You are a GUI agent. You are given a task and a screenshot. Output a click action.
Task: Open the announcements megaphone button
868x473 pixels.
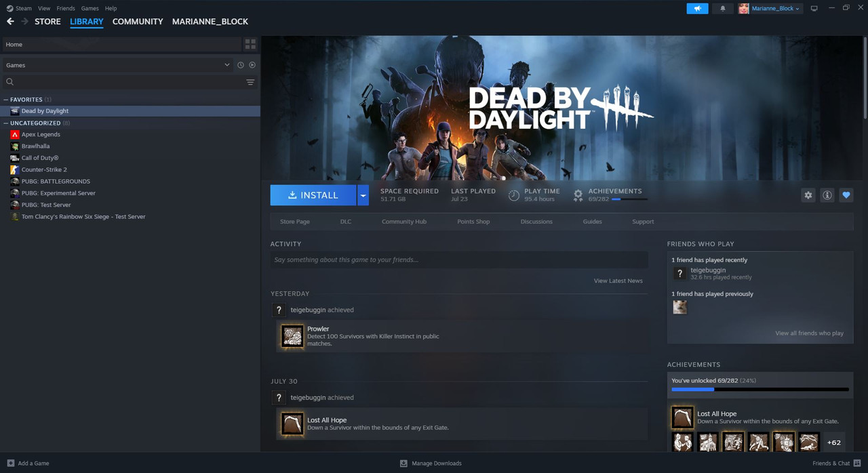pos(697,8)
